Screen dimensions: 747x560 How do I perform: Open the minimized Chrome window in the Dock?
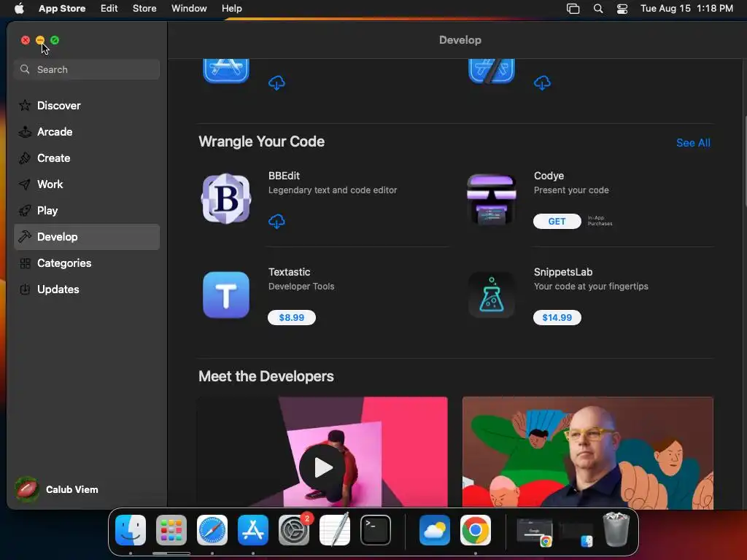pyautogui.click(x=535, y=532)
